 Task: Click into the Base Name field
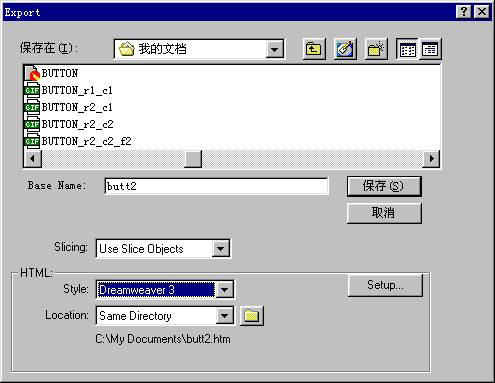pos(216,186)
